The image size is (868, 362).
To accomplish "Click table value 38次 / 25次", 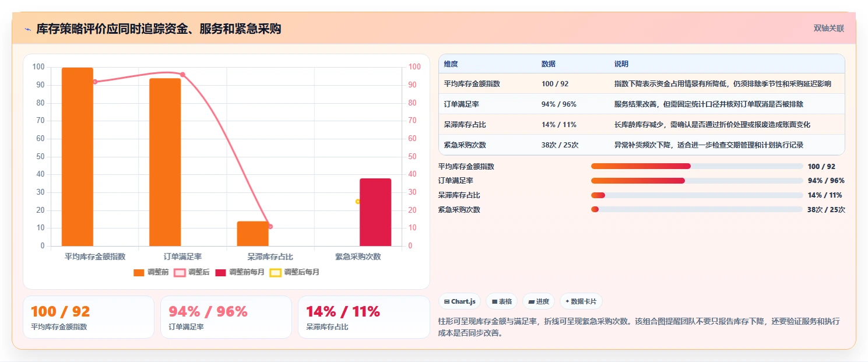I will coord(560,145).
